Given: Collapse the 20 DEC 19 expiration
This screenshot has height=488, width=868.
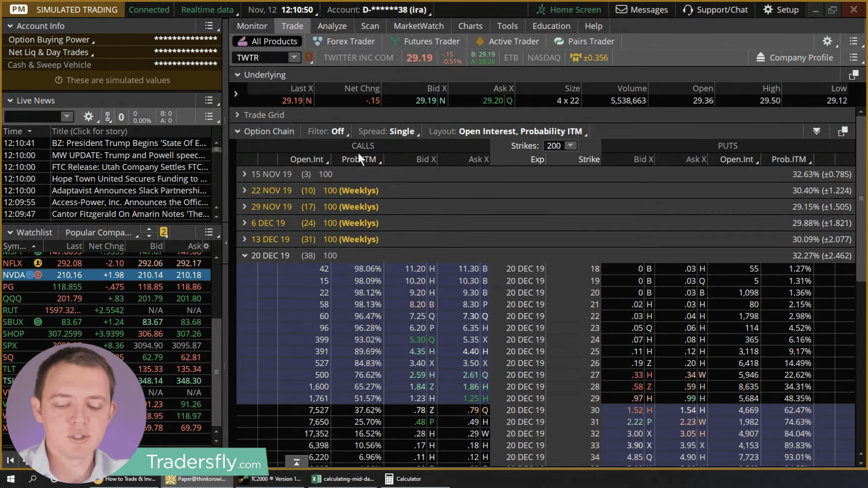Looking at the screenshot, I should coord(245,255).
